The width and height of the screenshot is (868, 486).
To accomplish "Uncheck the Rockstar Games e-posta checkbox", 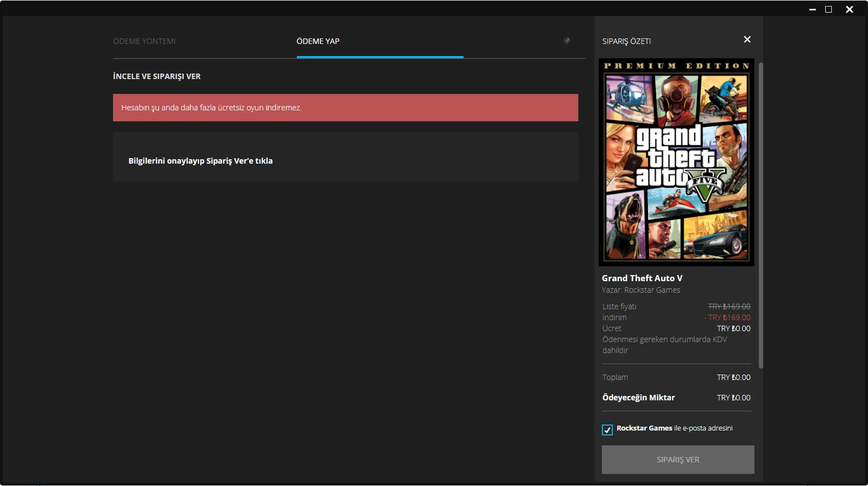I will 607,430.
